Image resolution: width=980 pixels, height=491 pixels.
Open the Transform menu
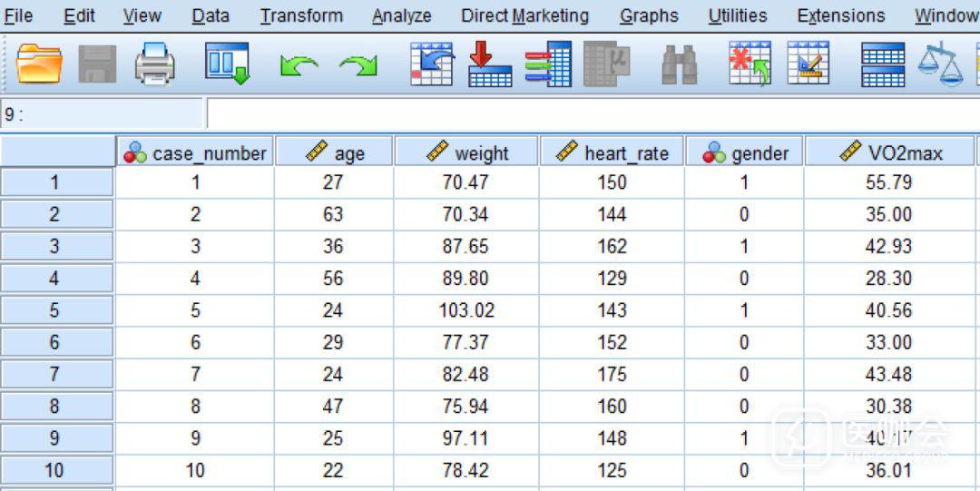pyautogui.click(x=301, y=15)
